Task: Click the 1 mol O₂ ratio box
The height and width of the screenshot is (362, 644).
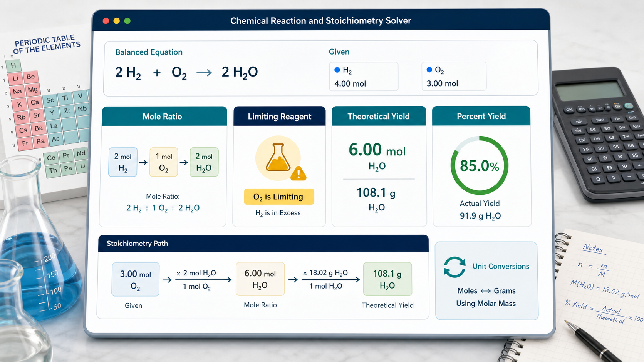Action: [x=164, y=162]
